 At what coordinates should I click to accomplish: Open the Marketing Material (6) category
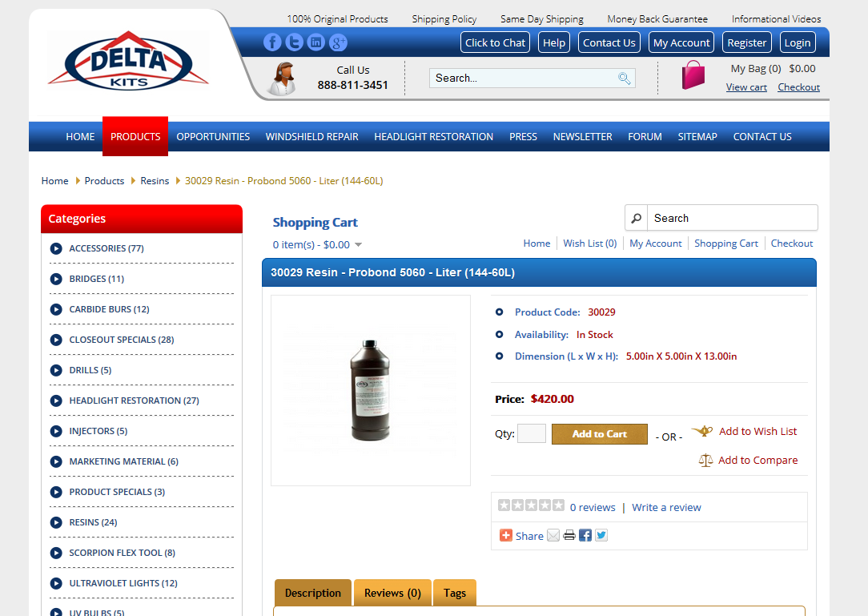click(x=124, y=461)
